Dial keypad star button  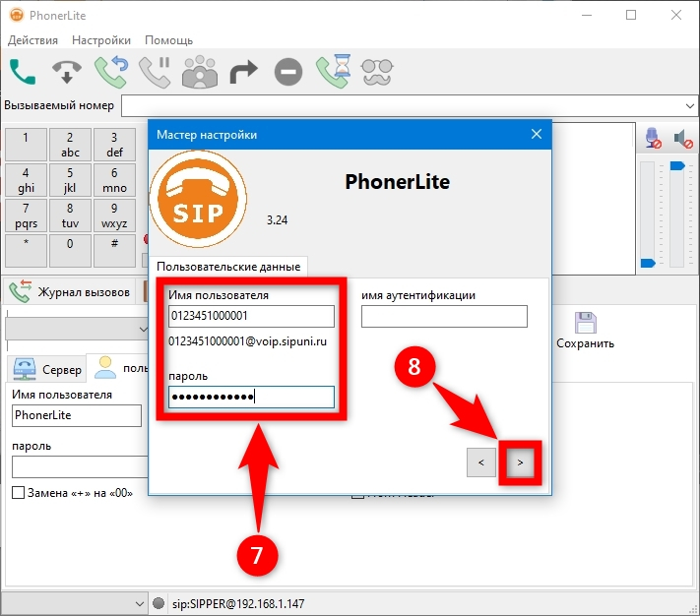[26, 251]
